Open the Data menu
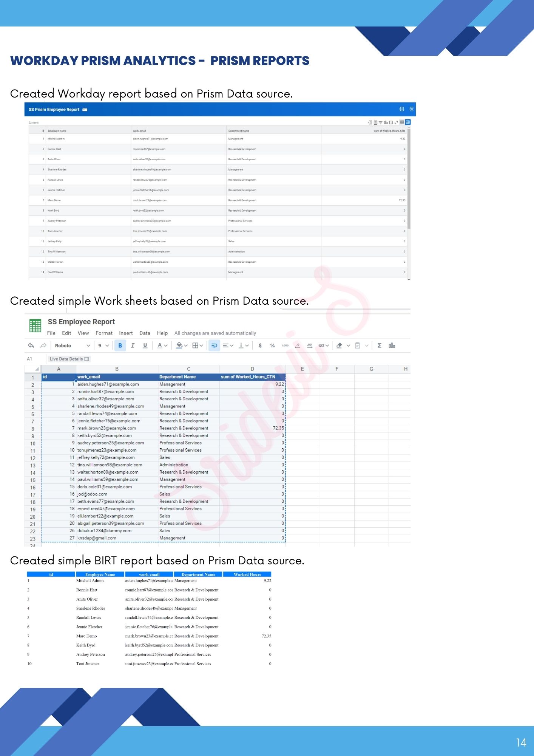534x756 pixels. tap(145, 333)
